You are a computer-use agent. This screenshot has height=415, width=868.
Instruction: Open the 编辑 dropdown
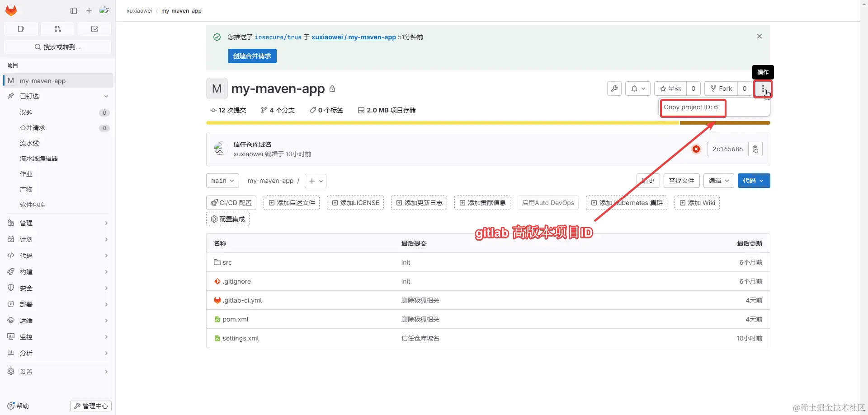point(719,181)
